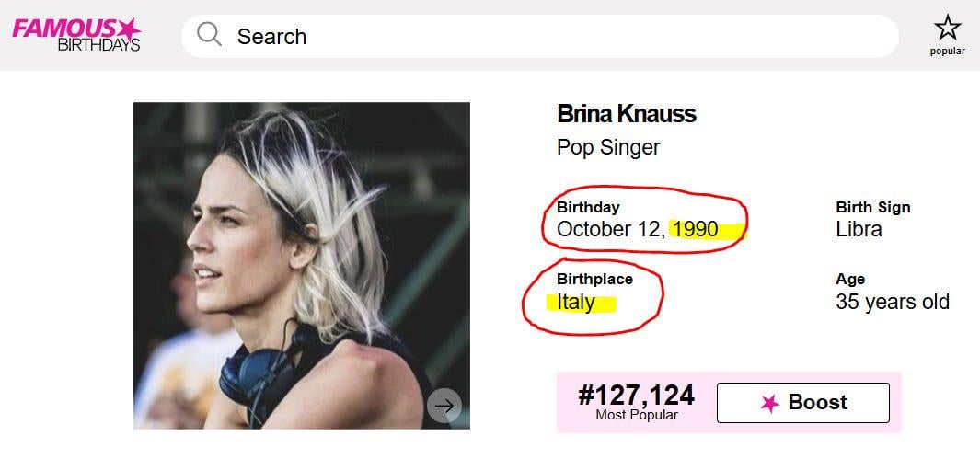Open the October 12 birthday link
Image resolution: width=980 pixels, height=459 pixels.
(x=608, y=229)
